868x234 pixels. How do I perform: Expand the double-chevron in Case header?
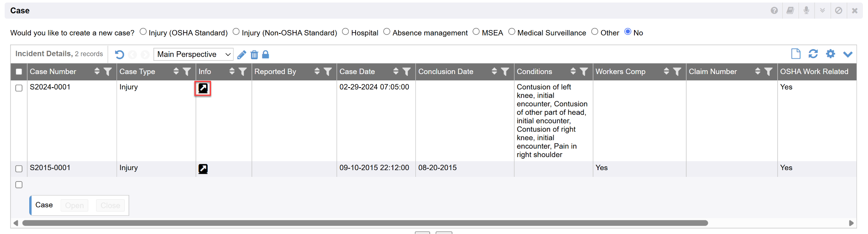click(822, 11)
